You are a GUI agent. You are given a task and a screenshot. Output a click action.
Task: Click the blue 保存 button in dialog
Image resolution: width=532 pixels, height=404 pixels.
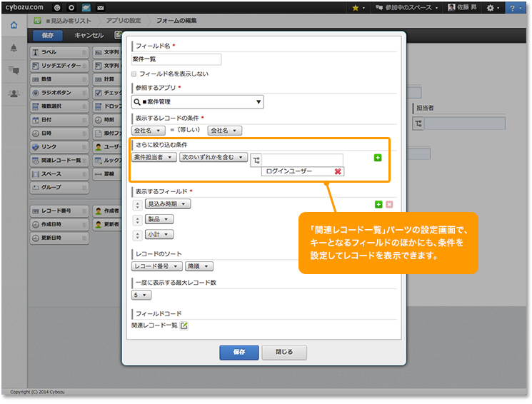click(x=239, y=352)
